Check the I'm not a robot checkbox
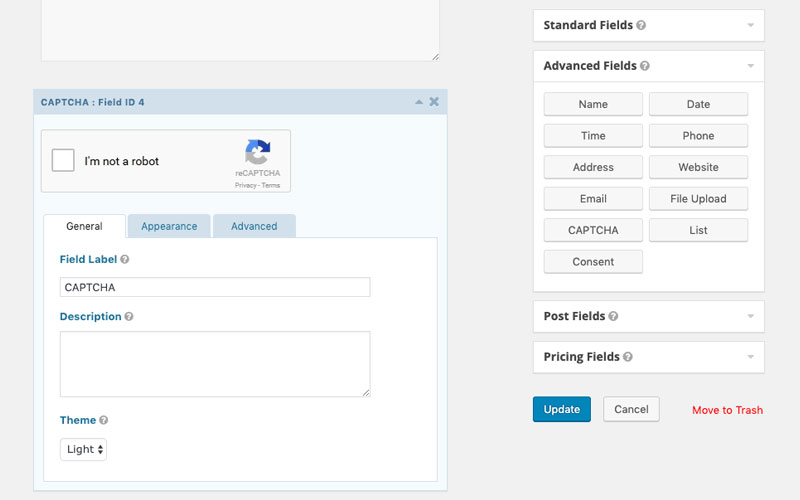The image size is (800, 500). tap(63, 161)
